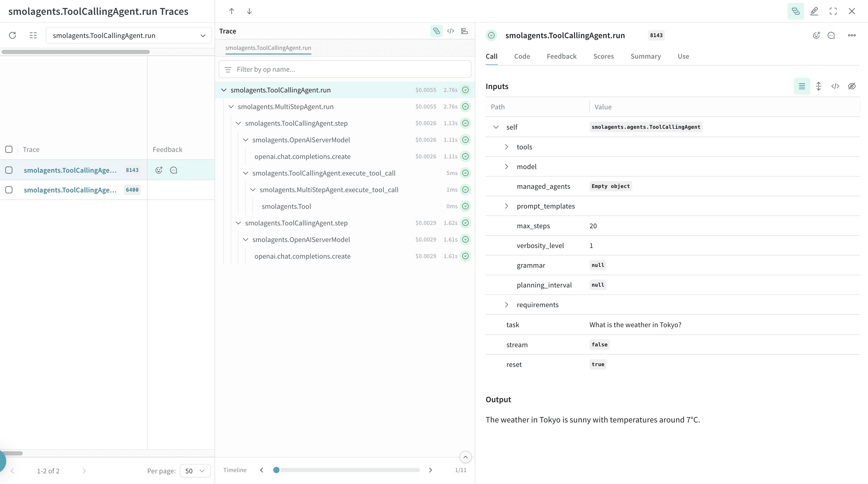Image resolution: width=868 pixels, height=484 pixels.
Task: Open the Call tab
Action: [x=491, y=56]
